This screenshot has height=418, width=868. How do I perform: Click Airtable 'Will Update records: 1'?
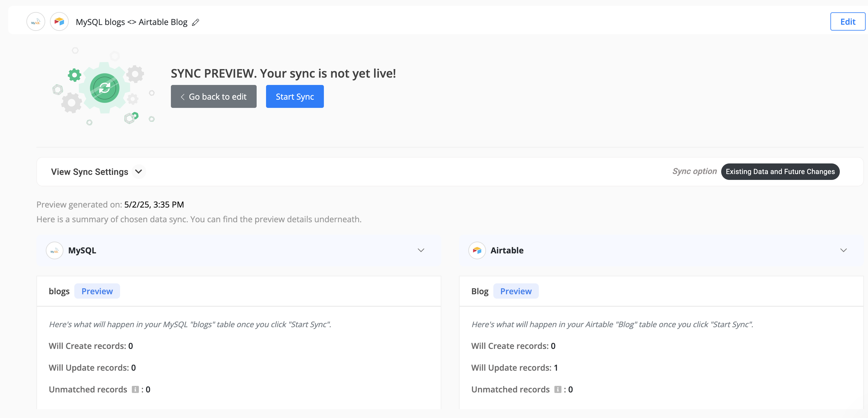click(514, 368)
